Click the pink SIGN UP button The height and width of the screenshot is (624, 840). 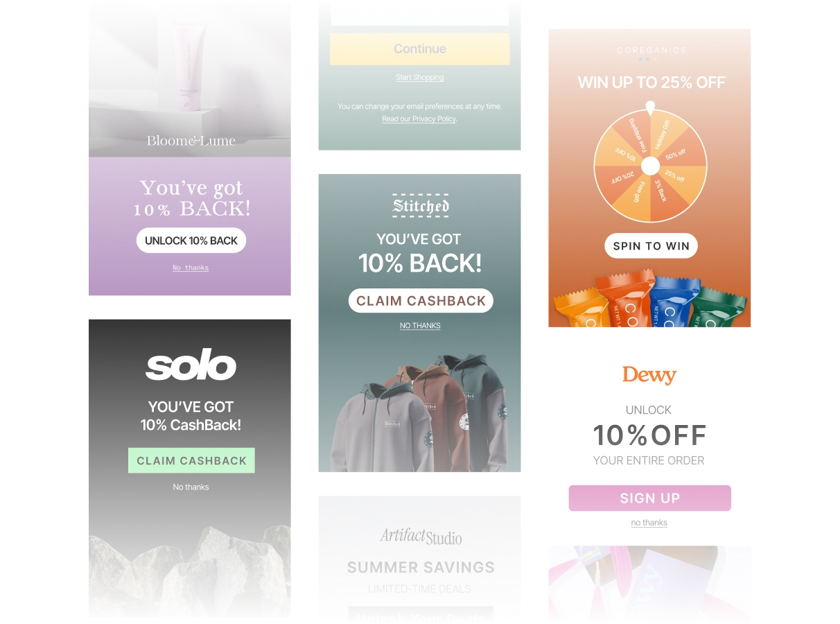tap(650, 499)
